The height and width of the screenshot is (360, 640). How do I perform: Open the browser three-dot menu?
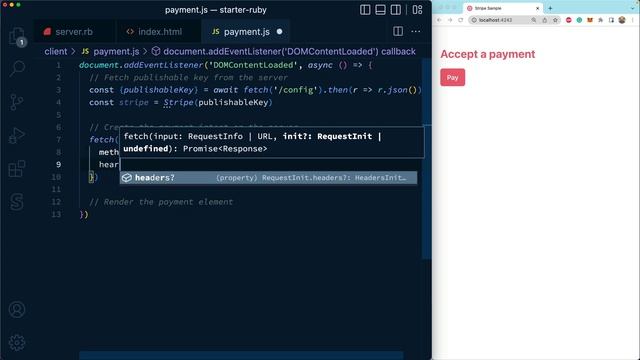pos(633,20)
